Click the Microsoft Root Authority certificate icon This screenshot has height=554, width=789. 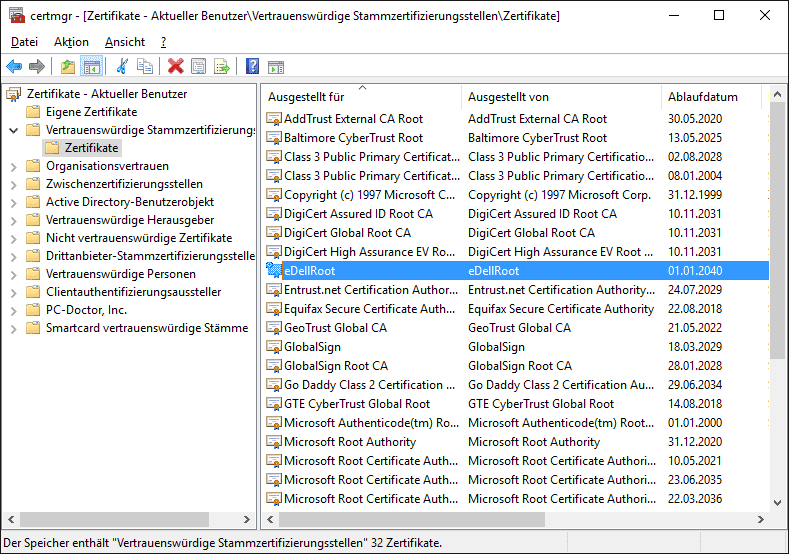[x=273, y=442]
